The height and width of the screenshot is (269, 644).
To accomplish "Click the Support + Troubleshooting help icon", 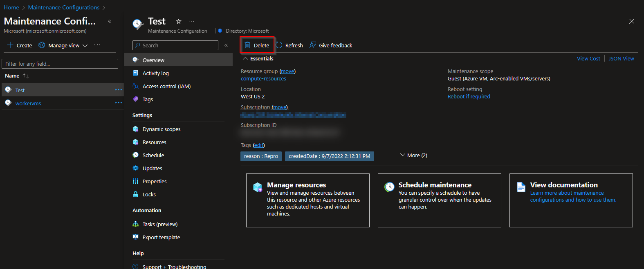I will point(136,267).
